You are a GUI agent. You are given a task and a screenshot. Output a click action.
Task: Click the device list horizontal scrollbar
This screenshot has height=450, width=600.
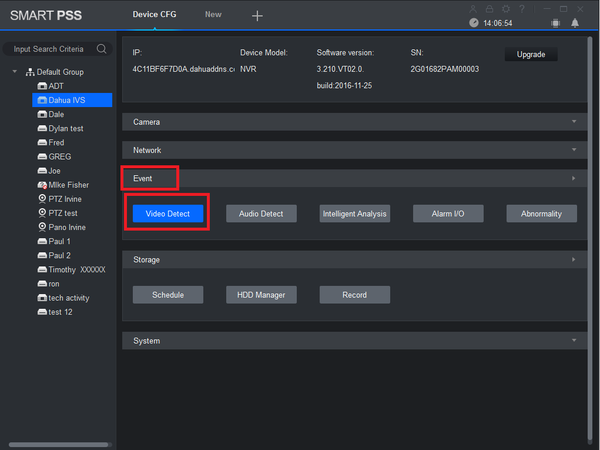[x=59, y=445]
